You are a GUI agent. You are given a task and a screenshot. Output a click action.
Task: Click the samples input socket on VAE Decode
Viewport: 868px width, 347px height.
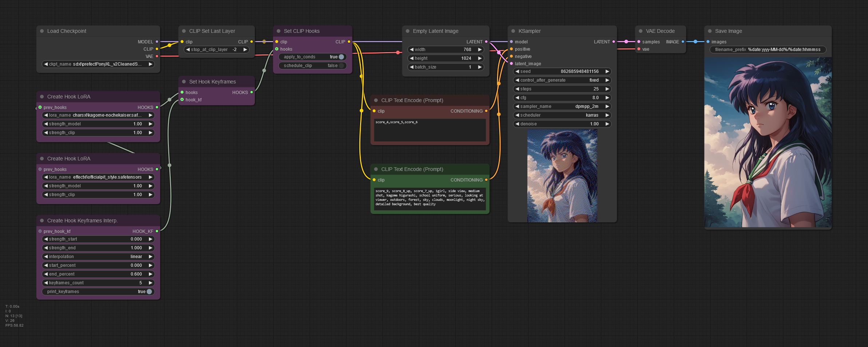[639, 42]
